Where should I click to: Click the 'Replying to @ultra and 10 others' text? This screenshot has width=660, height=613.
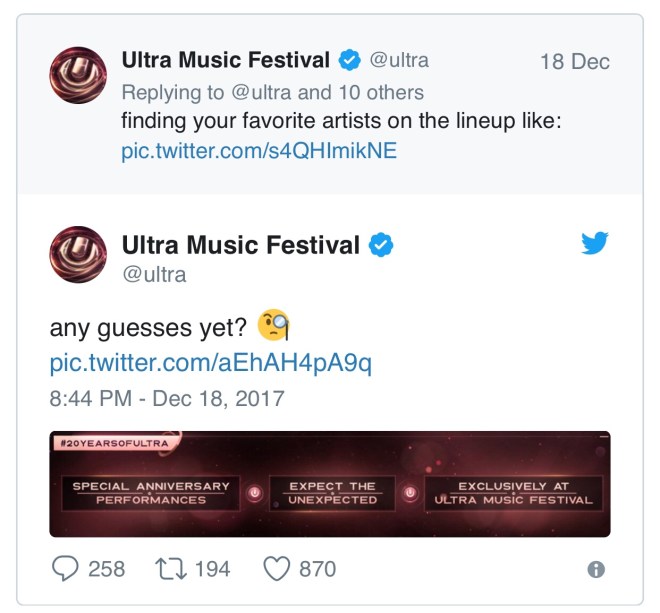tap(272, 93)
